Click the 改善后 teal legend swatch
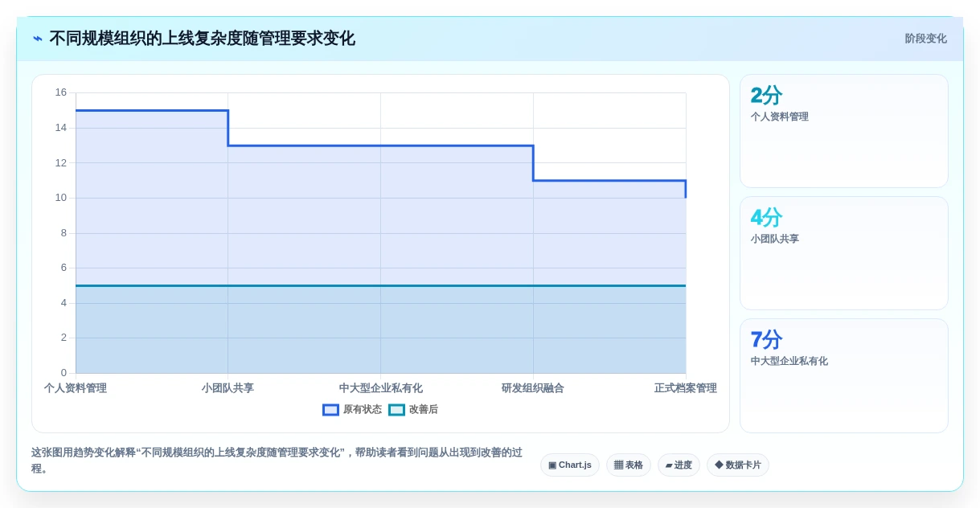The width and height of the screenshot is (980, 508). coord(396,410)
